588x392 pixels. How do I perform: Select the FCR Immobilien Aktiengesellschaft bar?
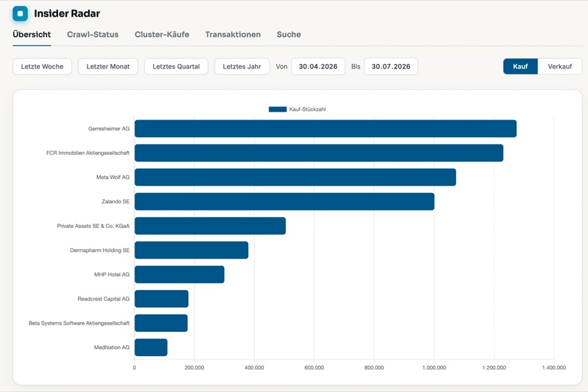pyautogui.click(x=319, y=153)
